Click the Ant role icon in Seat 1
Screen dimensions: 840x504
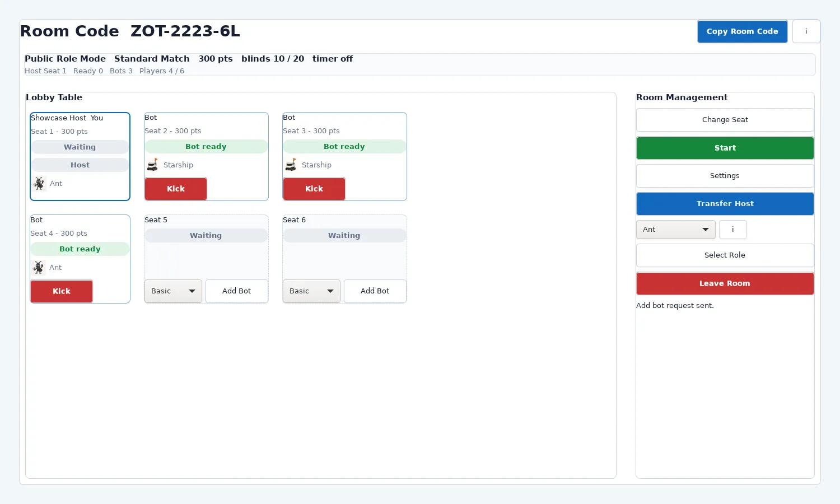point(39,183)
